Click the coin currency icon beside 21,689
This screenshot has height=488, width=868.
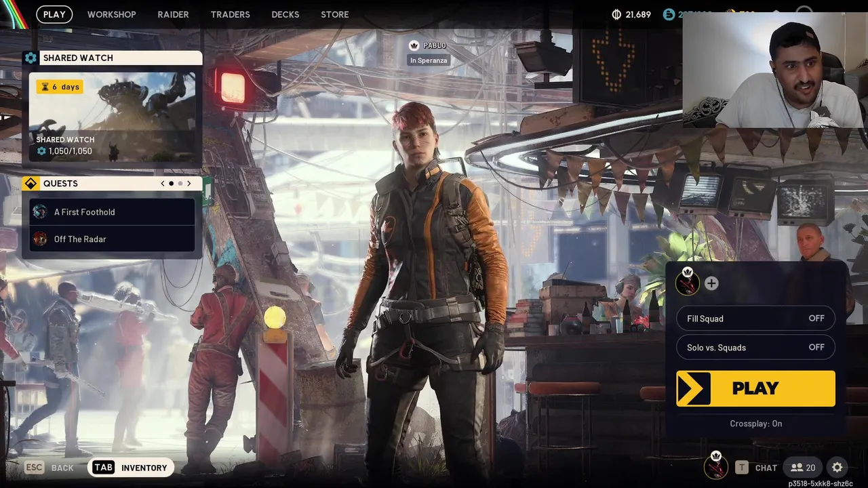point(616,14)
